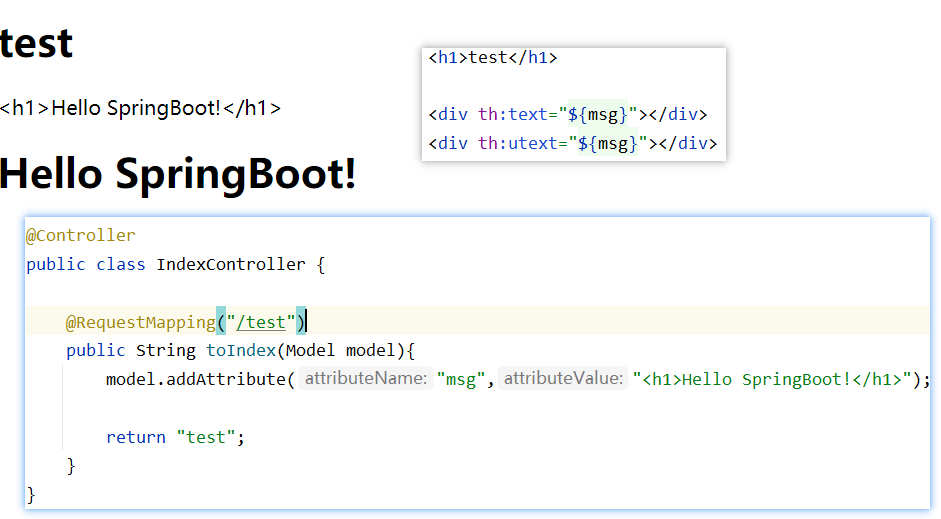Click the 'attributeValue:' parameter hint
The width and height of the screenshot is (941, 519).
pyautogui.click(x=564, y=379)
